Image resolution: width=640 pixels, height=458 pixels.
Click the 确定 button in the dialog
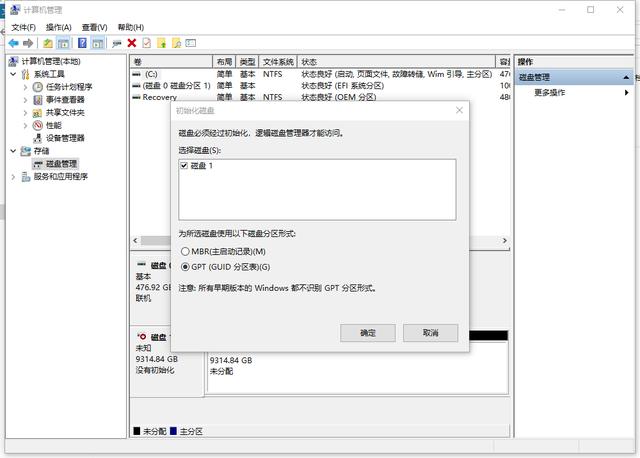click(368, 333)
